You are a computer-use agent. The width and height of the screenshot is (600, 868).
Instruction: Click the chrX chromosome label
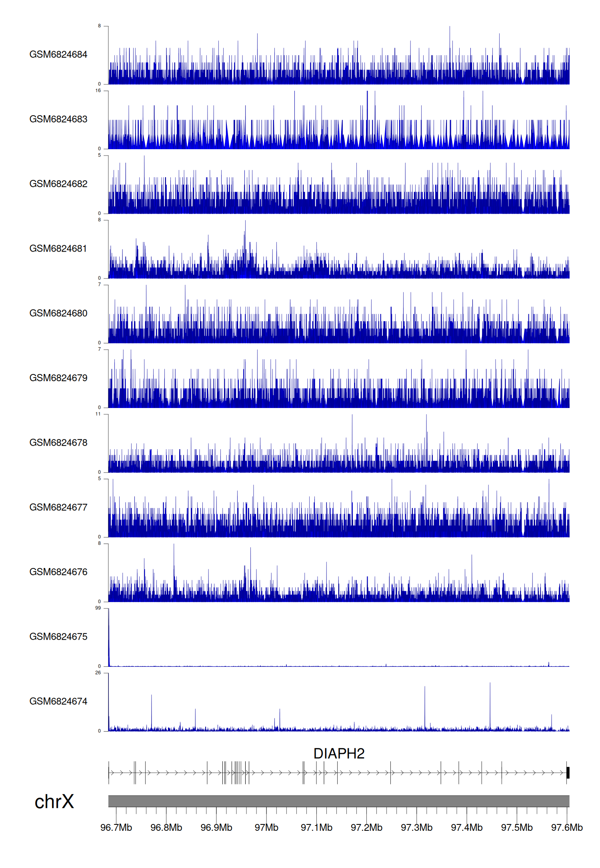coord(54,802)
